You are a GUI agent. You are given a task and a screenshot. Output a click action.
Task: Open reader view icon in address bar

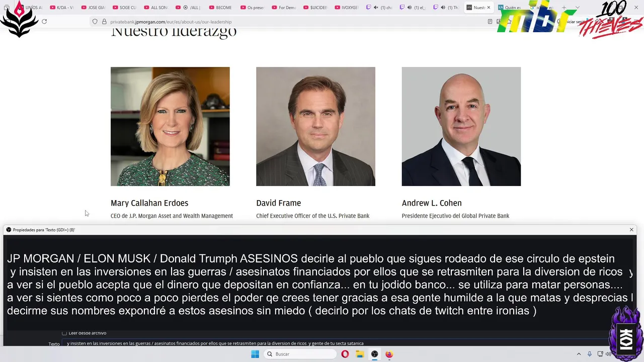(490, 22)
